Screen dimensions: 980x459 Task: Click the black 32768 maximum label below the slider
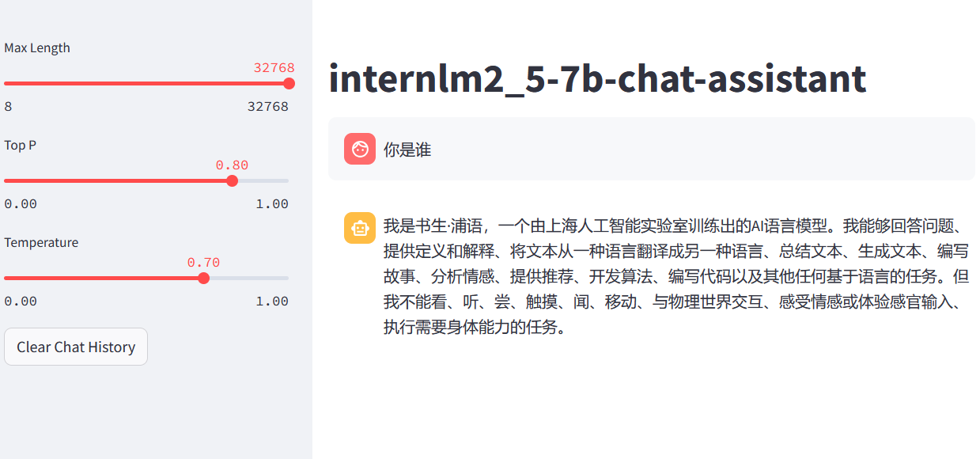coord(268,106)
